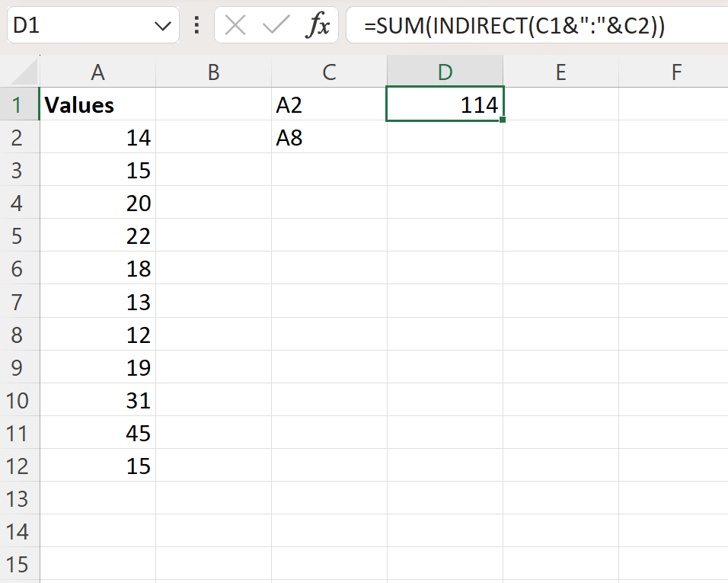728x583 pixels.
Task: Click column header A
Action: (97, 71)
